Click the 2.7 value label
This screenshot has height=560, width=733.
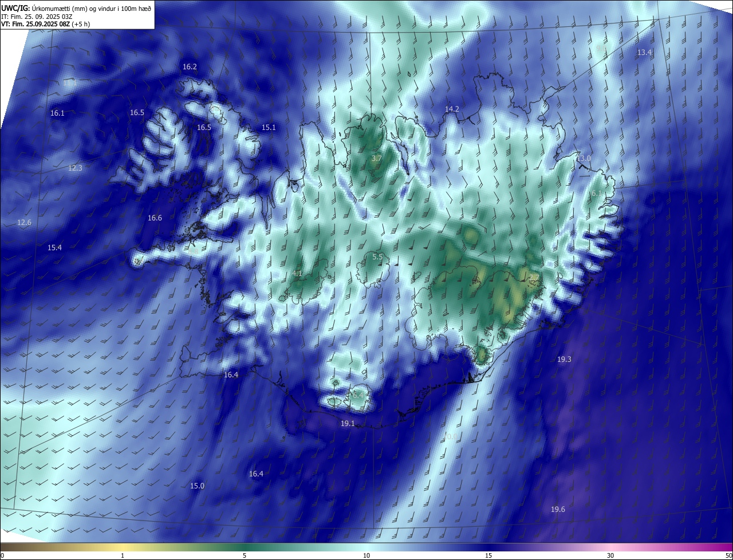(534, 278)
